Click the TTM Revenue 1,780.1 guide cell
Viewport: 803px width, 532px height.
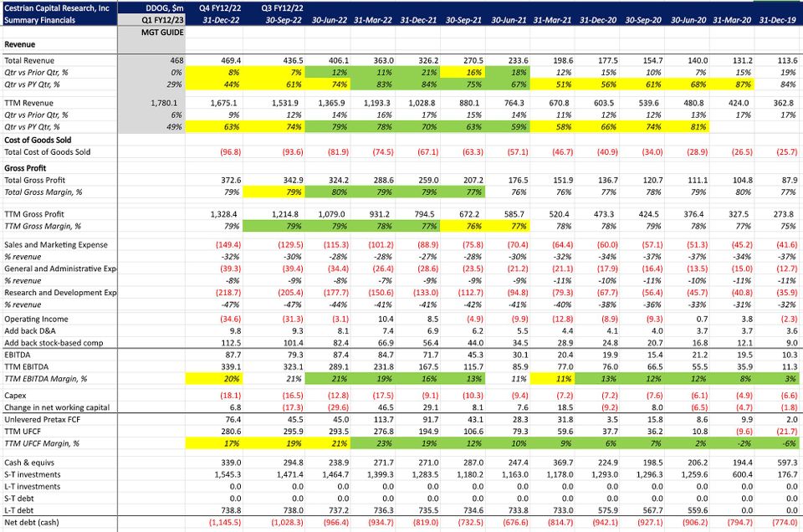[x=151, y=103]
